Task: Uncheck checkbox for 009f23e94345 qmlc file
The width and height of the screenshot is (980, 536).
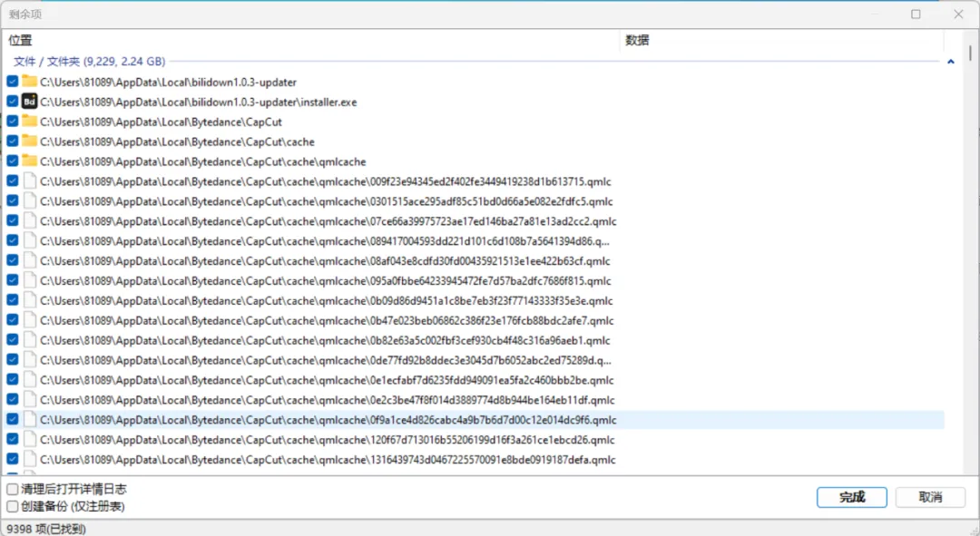Action: tap(13, 181)
